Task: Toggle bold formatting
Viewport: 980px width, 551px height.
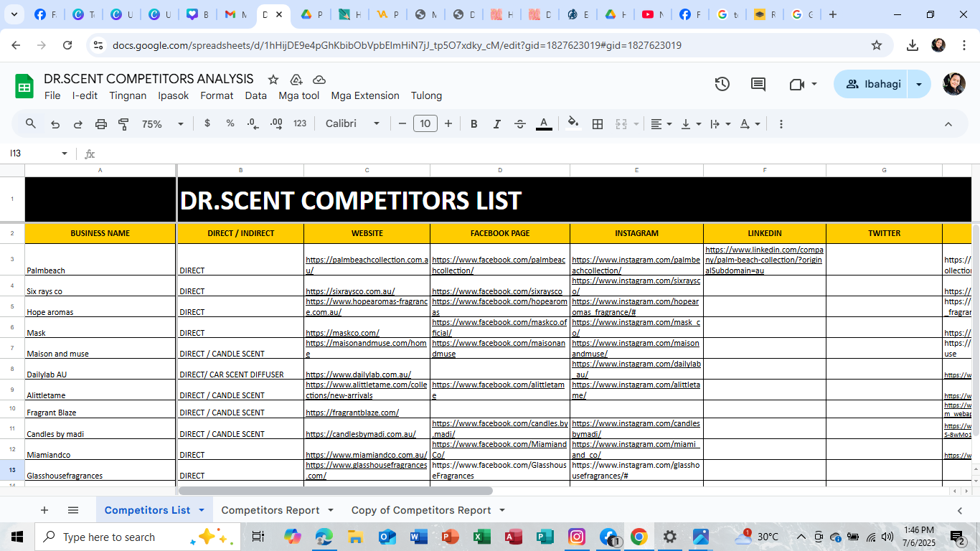Action: (x=473, y=124)
